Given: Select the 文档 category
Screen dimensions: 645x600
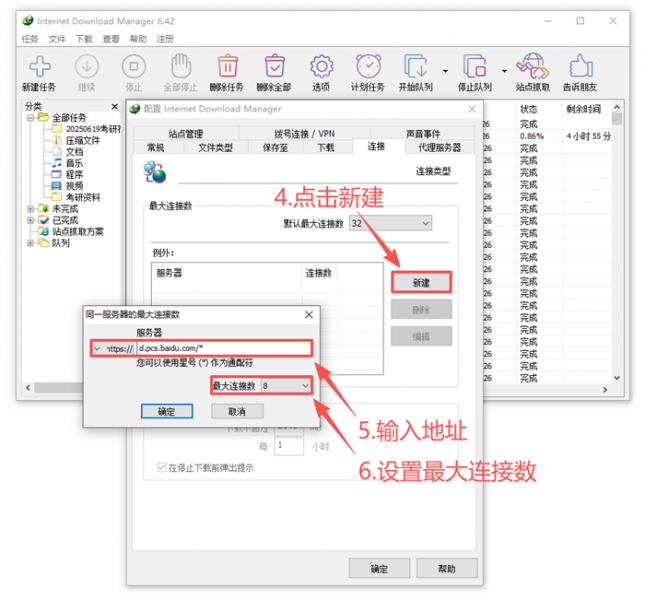Looking at the screenshot, I should (74, 152).
